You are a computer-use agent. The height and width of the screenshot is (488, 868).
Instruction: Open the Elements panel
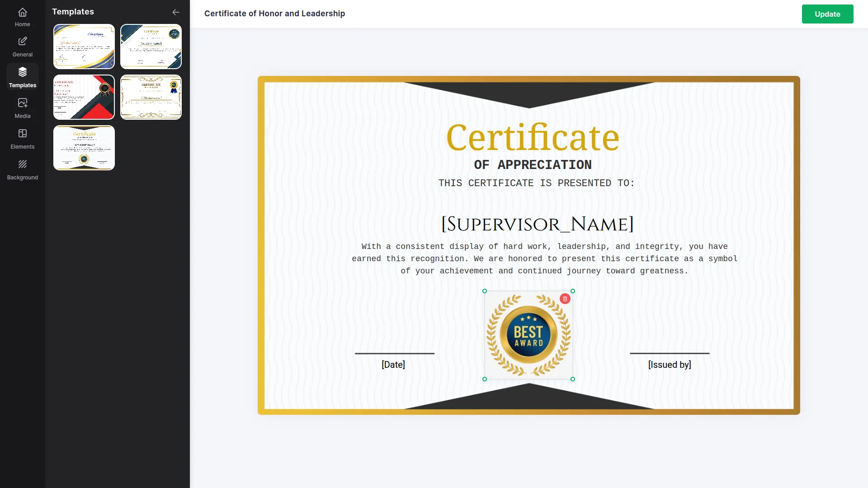(x=22, y=139)
